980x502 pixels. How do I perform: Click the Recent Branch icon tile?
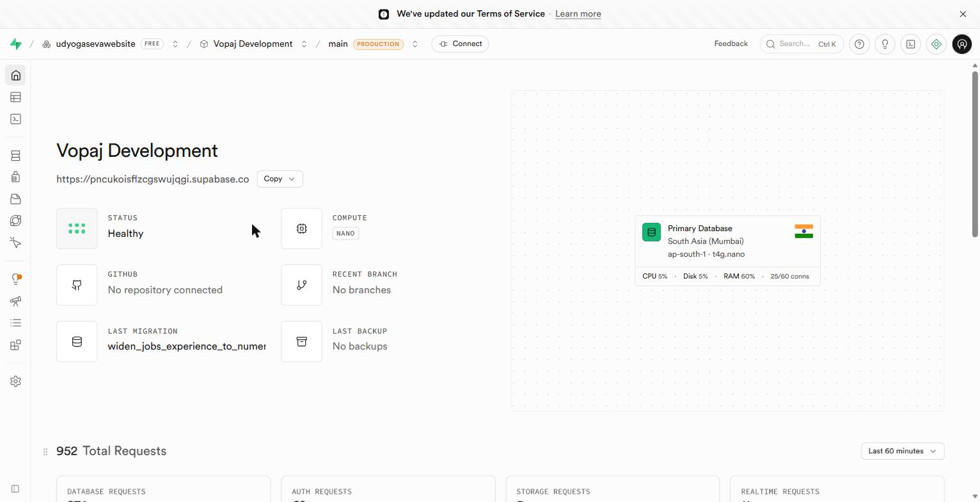[x=301, y=285]
